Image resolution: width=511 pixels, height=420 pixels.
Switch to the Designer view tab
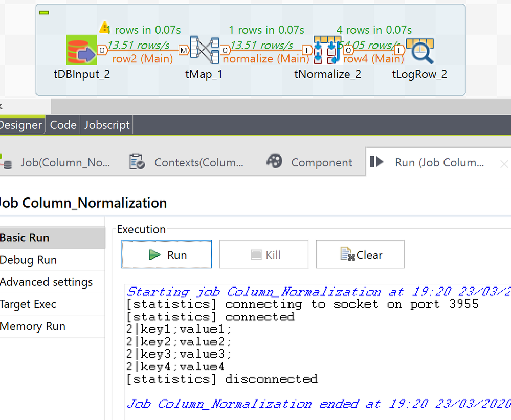point(20,125)
